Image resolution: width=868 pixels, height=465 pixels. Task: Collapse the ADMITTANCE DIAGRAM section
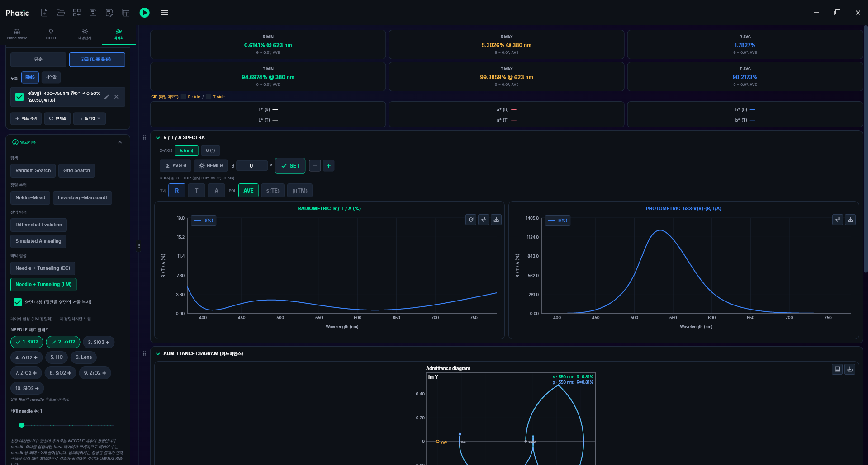pos(158,354)
